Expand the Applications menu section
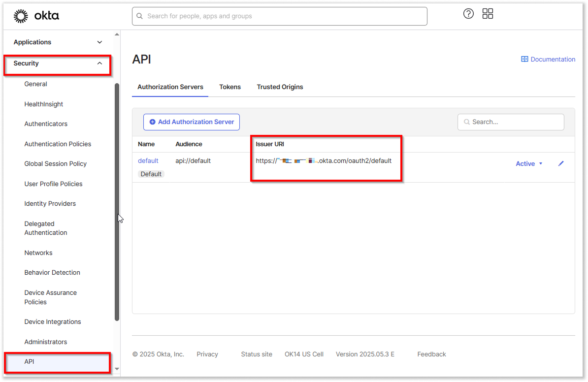The width and height of the screenshot is (588, 382). coord(58,42)
